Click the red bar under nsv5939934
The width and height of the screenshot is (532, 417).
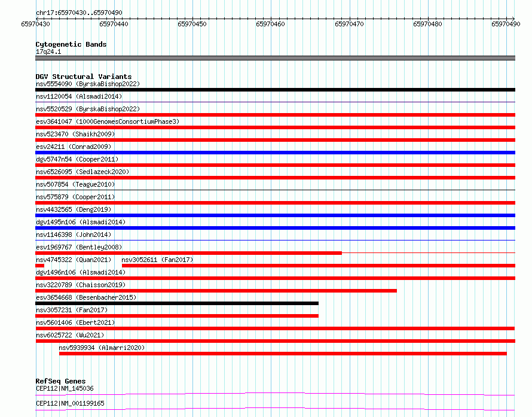(283, 354)
